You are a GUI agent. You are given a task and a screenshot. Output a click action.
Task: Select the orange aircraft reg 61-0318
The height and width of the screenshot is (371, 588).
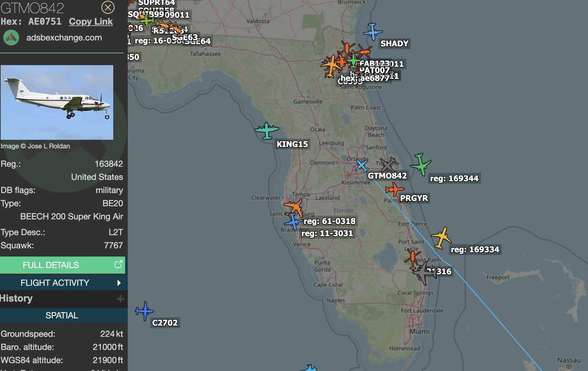pyautogui.click(x=294, y=207)
